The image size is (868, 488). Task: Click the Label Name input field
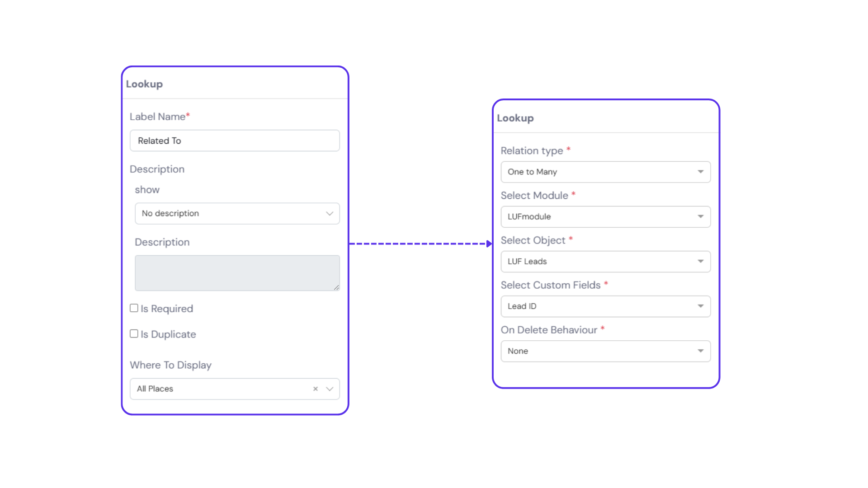[235, 141]
